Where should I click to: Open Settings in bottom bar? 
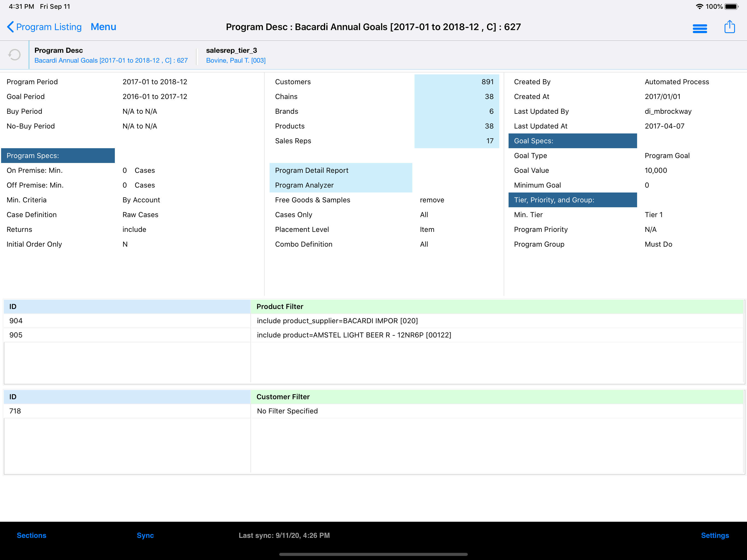click(715, 535)
